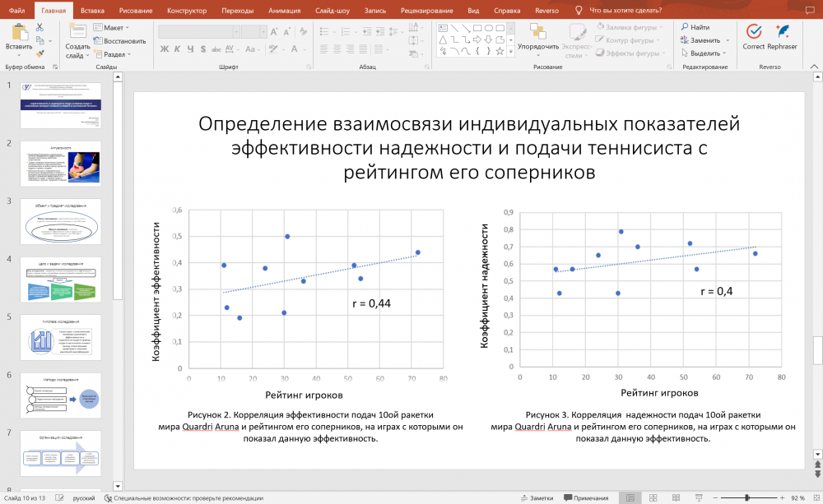Click the Format Painter brush icon
The width and height of the screenshot is (823, 504).
coord(40,53)
